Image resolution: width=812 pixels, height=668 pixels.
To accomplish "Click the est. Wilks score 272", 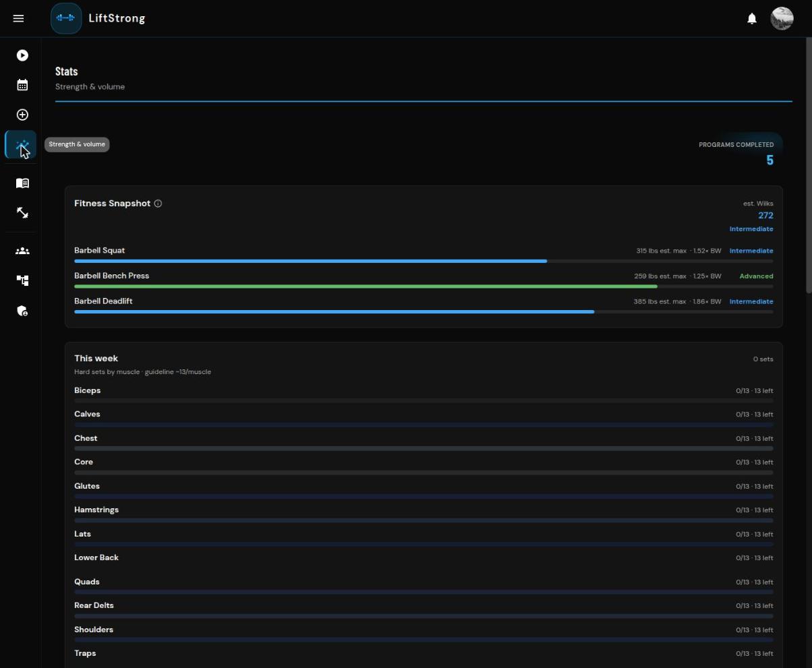I will click(x=765, y=216).
